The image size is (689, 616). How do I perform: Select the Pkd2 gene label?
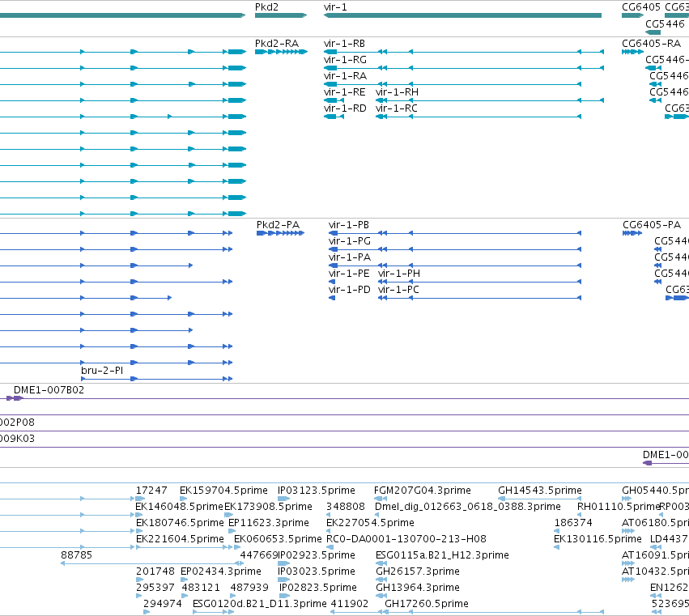(266, 7)
